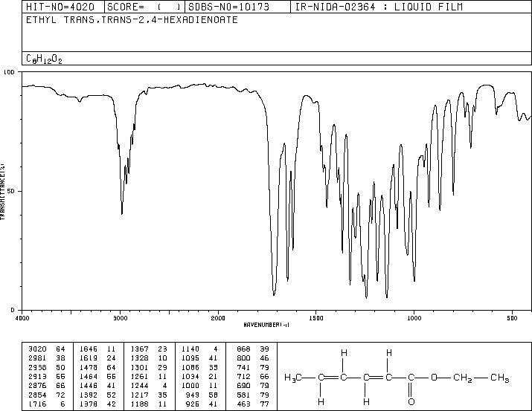The image size is (532, 411).
Task: Select the 2000 wavenumber axis tick label
Action: point(218,317)
